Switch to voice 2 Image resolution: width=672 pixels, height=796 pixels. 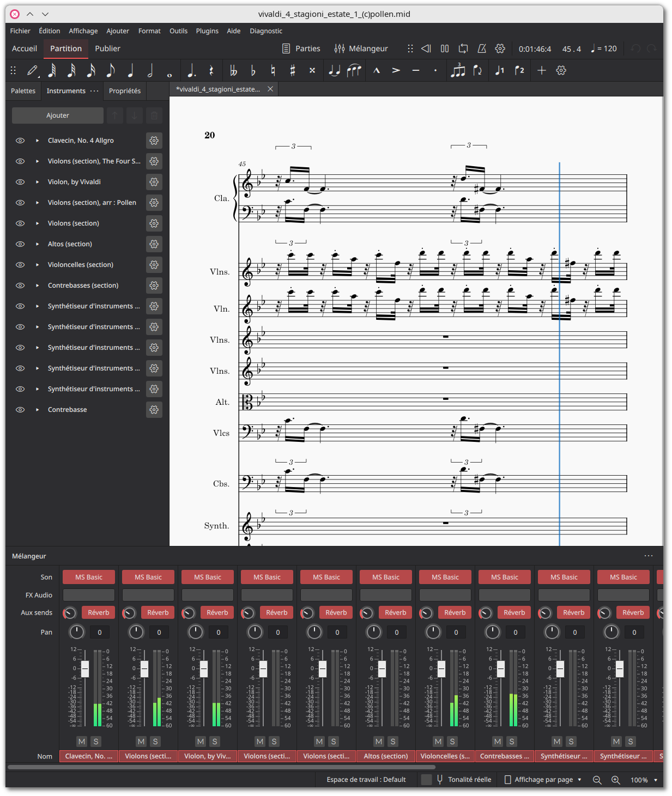click(x=519, y=70)
